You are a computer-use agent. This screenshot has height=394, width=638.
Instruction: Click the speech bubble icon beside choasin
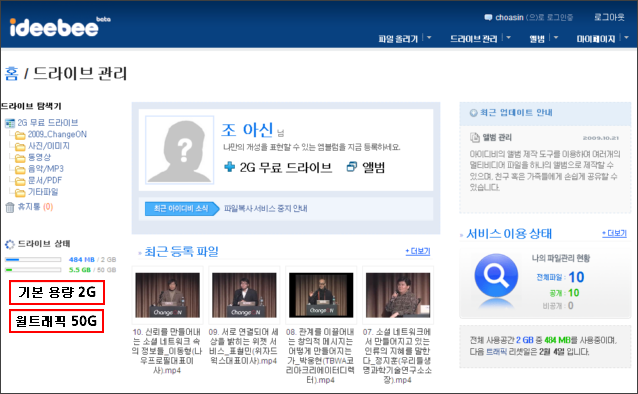(x=488, y=18)
